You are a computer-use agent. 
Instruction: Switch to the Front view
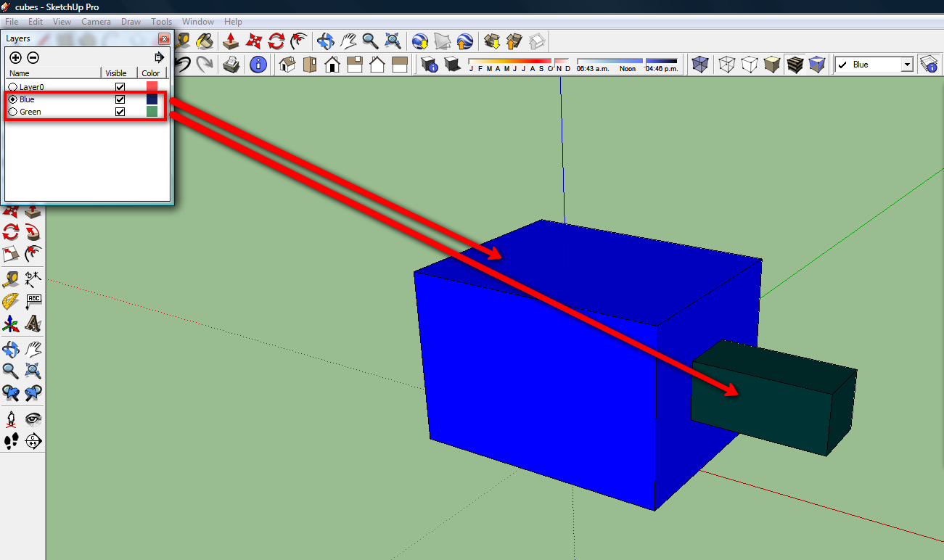(332, 65)
